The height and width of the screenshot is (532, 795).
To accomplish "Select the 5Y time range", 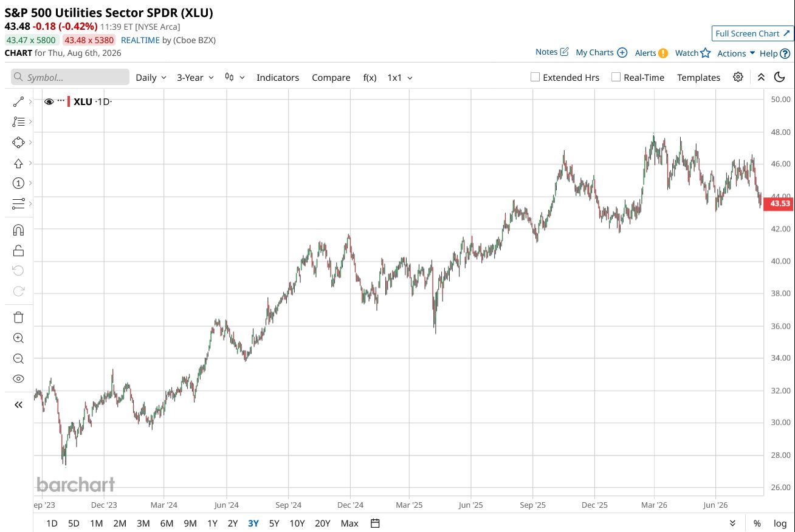I will pos(274,523).
